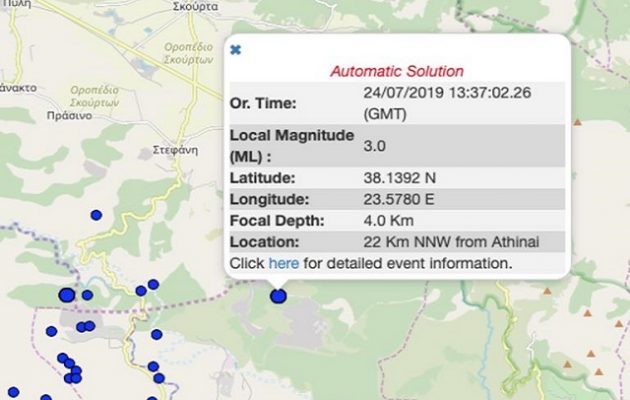Image resolution: width=630 pixels, height=400 pixels.
Task: Click the 'Or. Time:' row label
Action: point(264,104)
